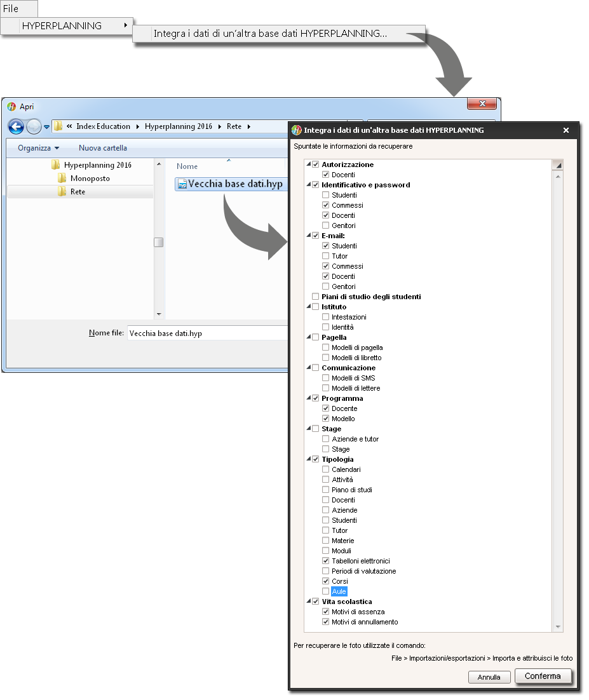Click the Nome column header
Viewport: 589px width, 700px height.
pyautogui.click(x=187, y=166)
